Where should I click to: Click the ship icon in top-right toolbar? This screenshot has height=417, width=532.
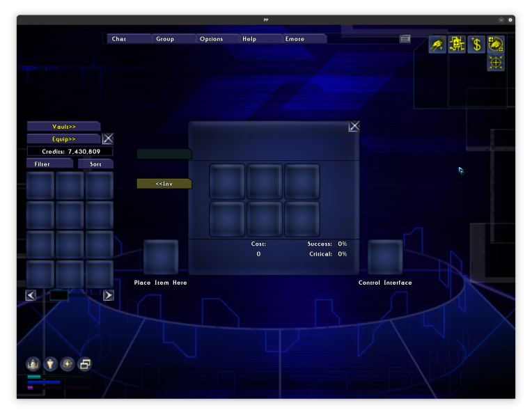tap(495, 45)
